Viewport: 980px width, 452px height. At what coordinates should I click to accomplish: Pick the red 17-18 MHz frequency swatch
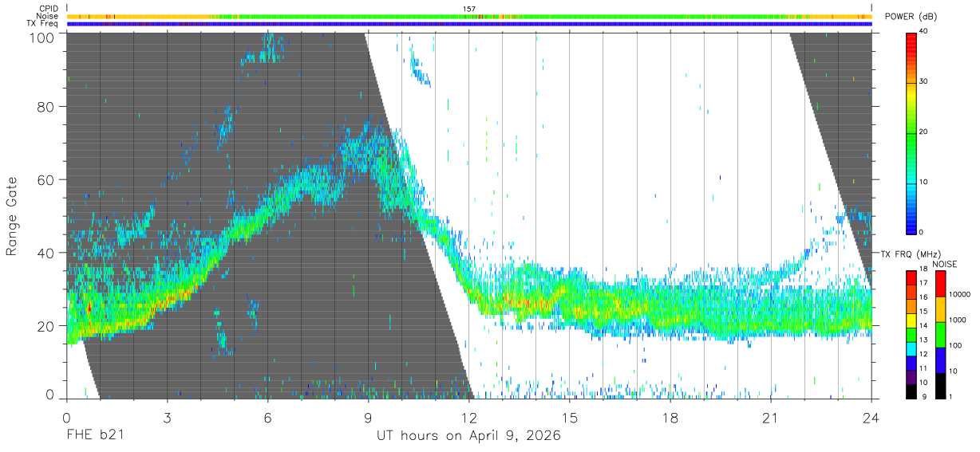click(911, 277)
